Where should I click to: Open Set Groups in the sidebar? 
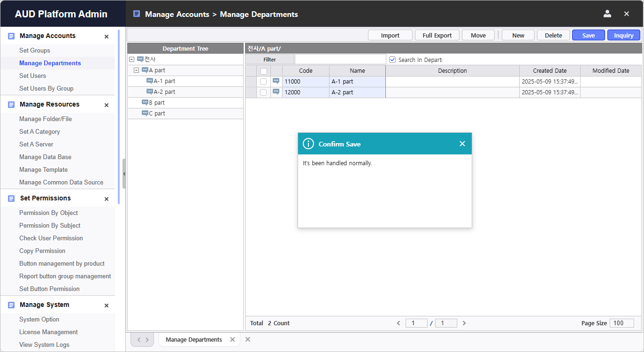click(35, 50)
